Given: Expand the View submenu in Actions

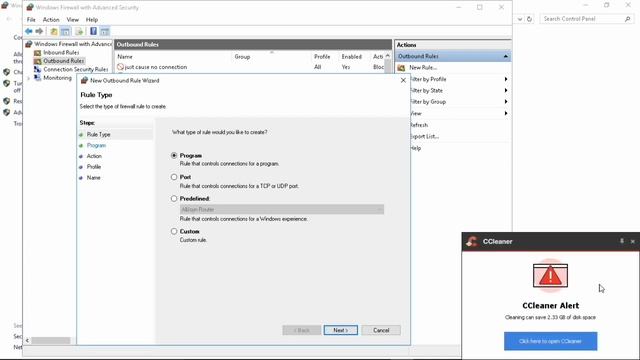Looking at the screenshot, I should (x=506, y=113).
